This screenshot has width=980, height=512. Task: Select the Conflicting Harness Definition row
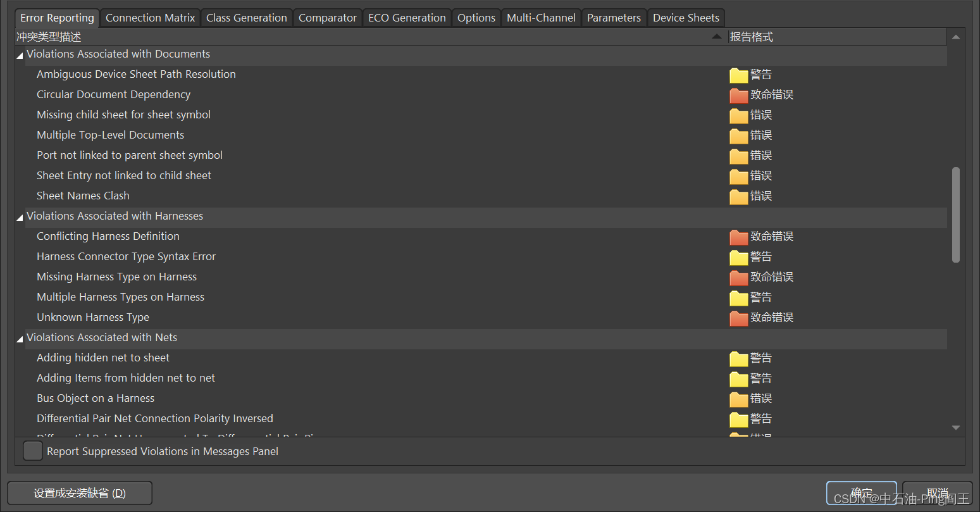pos(481,237)
